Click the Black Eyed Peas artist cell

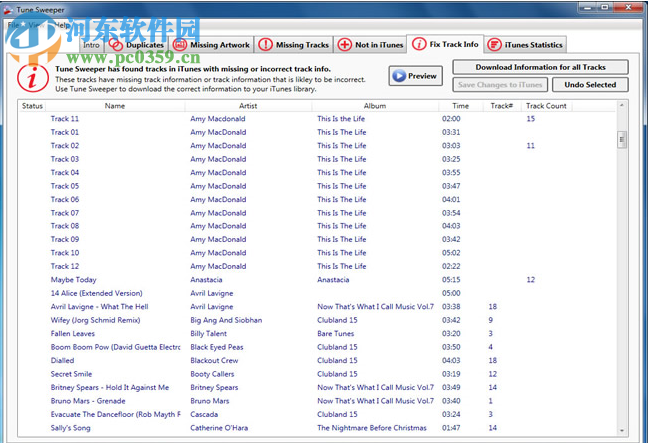217,347
